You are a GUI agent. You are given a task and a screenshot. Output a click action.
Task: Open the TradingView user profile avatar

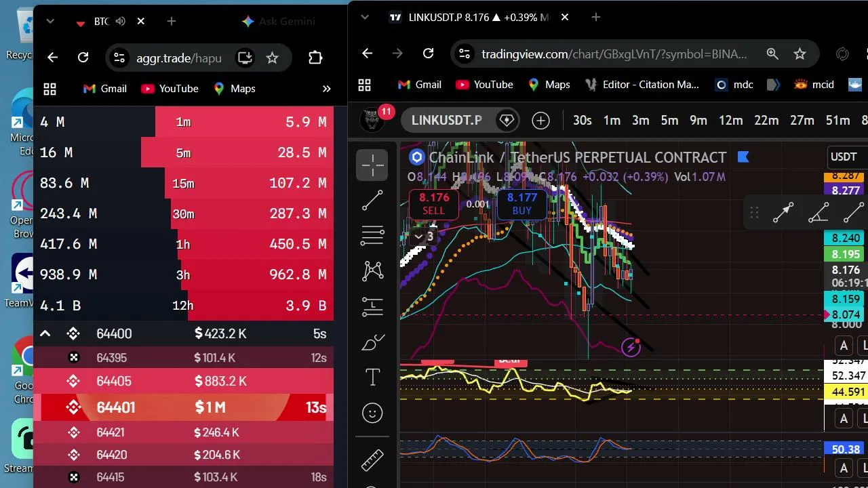(x=372, y=120)
